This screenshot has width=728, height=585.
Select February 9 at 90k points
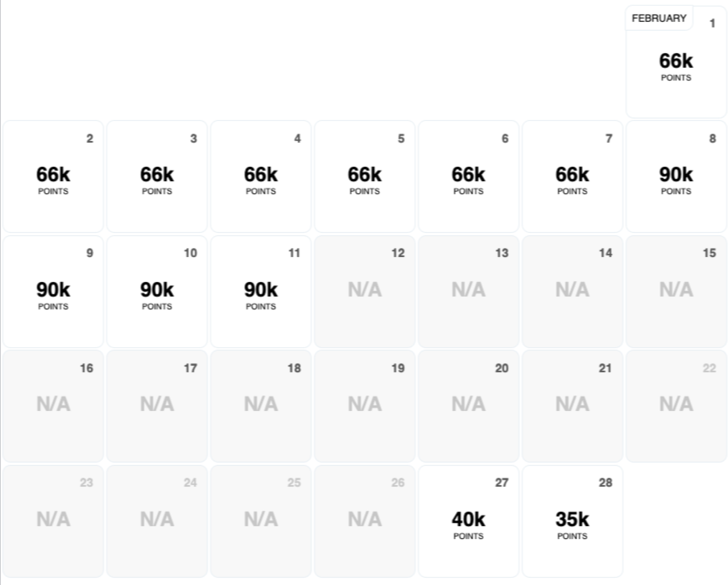53,292
